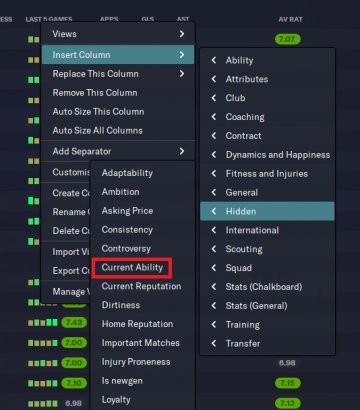Screen dimensions: 360x410
Task: Open the Dynamics and Happiness category
Action: [278, 155]
